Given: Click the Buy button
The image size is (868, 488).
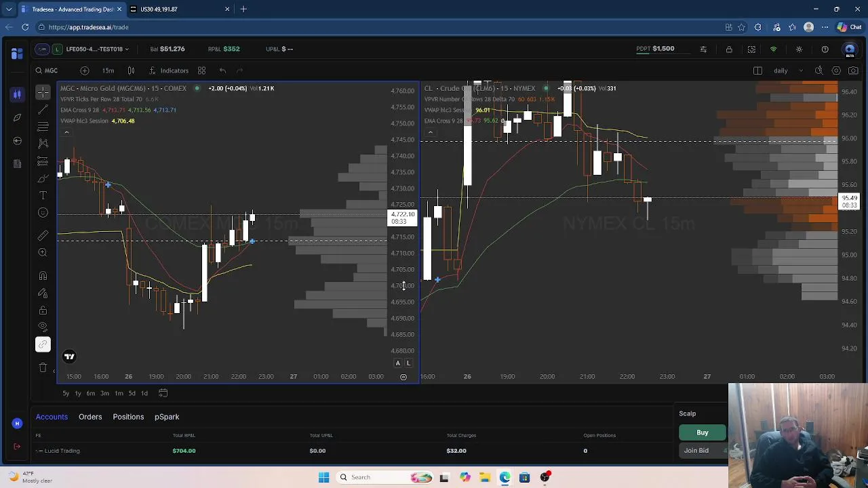Looking at the screenshot, I should click(703, 432).
